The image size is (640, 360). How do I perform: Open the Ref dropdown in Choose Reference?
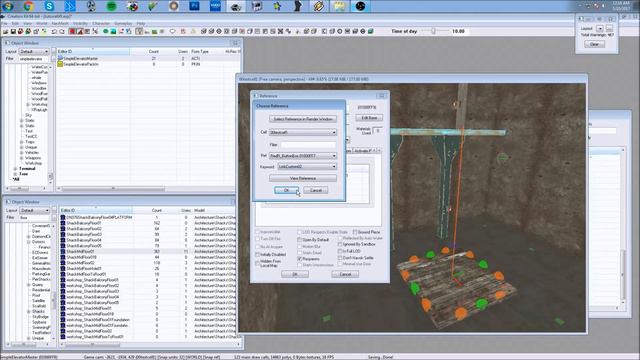pyautogui.click(x=303, y=156)
